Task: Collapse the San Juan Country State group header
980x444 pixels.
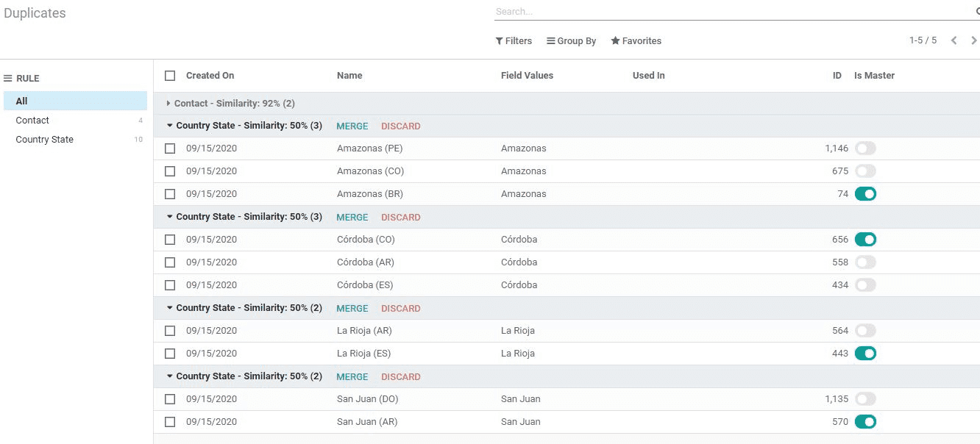Action: point(244,376)
